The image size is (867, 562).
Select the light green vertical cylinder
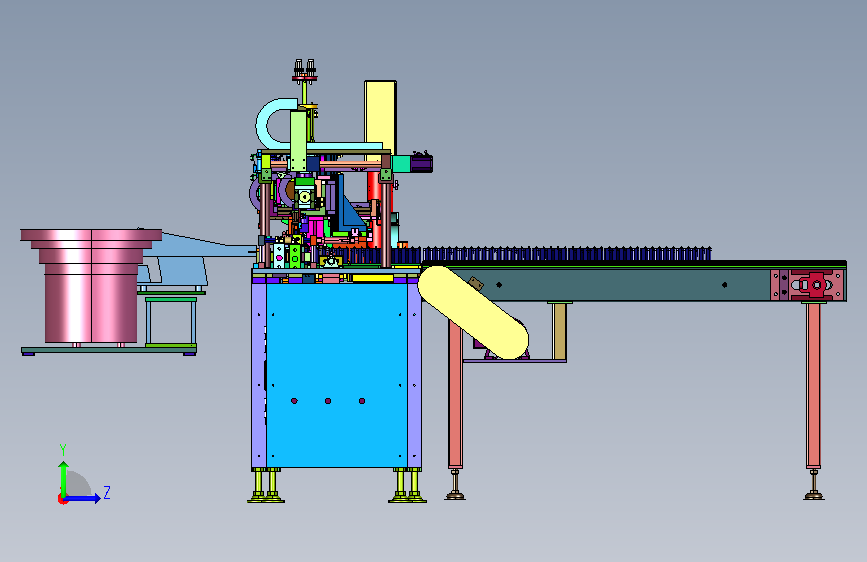[x=298, y=140]
